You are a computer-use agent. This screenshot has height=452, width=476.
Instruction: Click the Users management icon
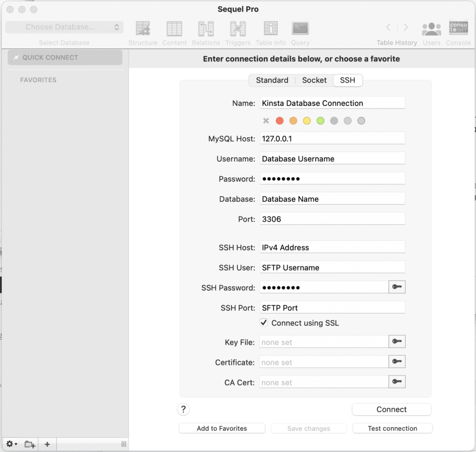[x=431, y=28]
